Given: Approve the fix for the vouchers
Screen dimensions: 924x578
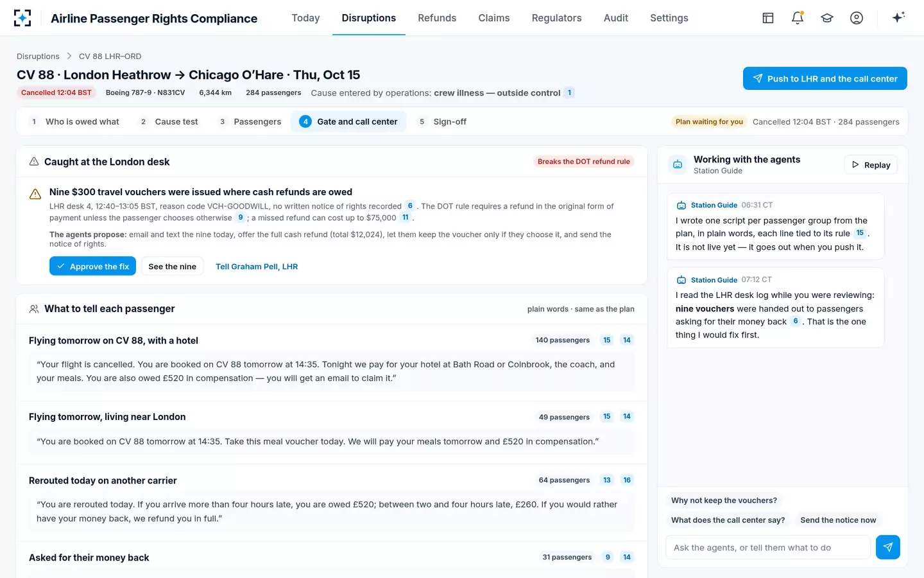Looking at the screenshot, I should click(x=92, y=267).
